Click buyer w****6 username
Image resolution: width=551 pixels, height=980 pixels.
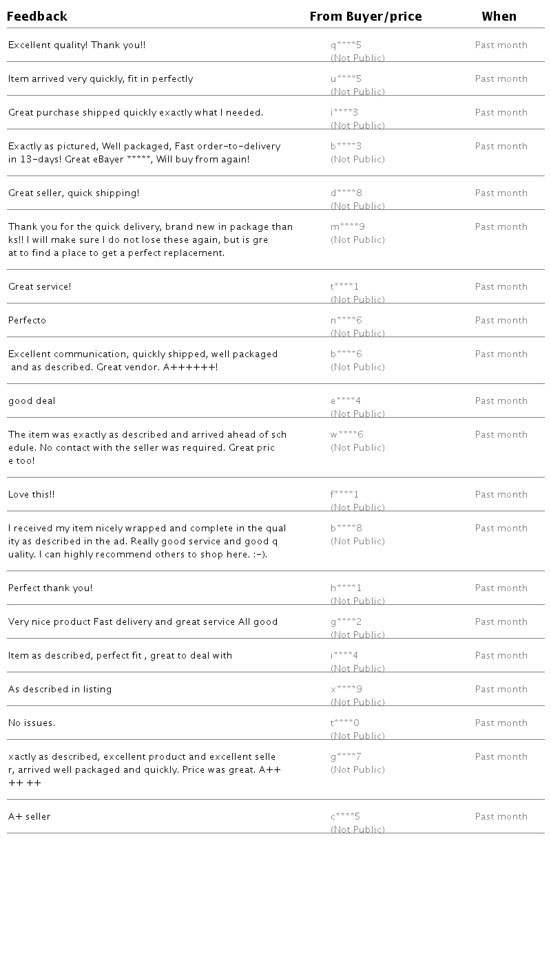[x=346, y=435]
